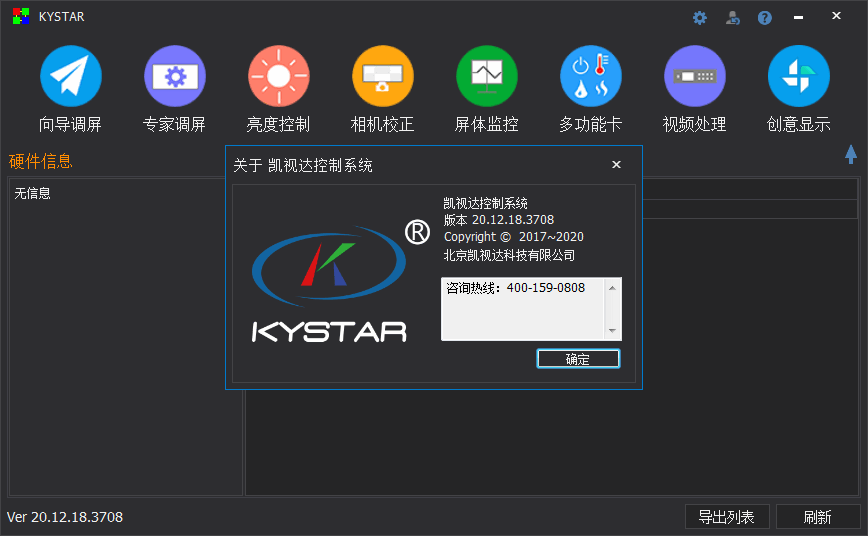Screen dimensions: 868x536
Task: Click the Ver 20.12.18.3708 status text
Action: pyautogui.click(x=65, y=517)
